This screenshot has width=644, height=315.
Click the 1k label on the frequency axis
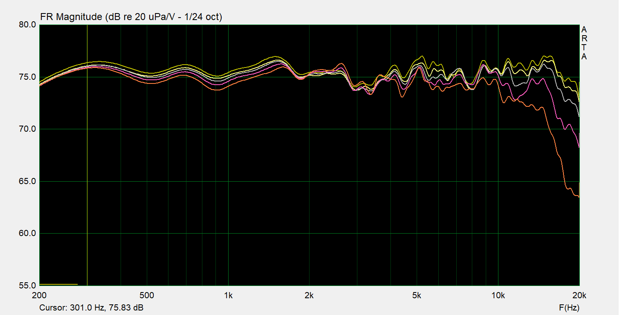click(x=228, y=295)
